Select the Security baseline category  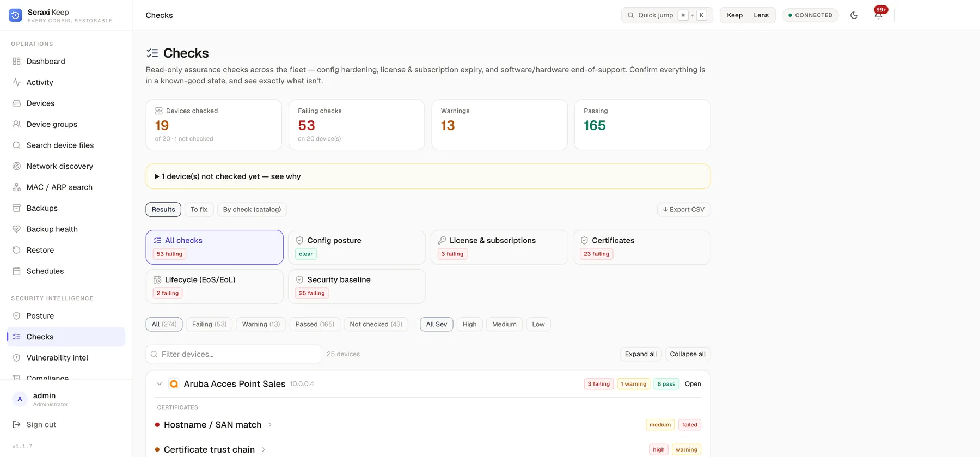[x=357, y=287]
